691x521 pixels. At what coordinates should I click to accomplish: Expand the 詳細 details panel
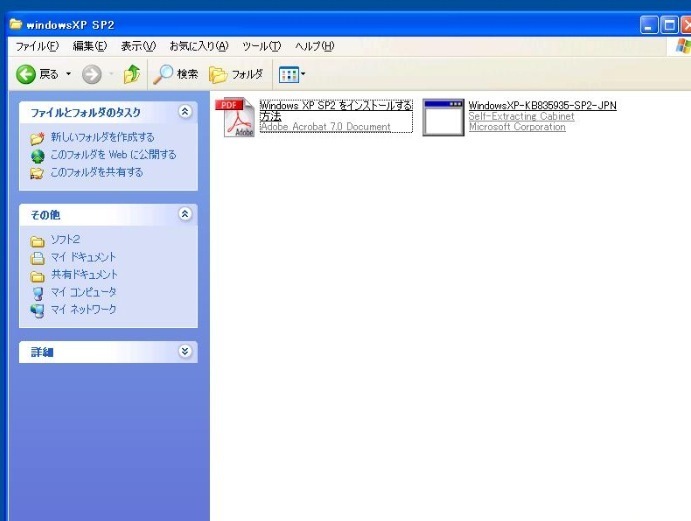(184, 352)
